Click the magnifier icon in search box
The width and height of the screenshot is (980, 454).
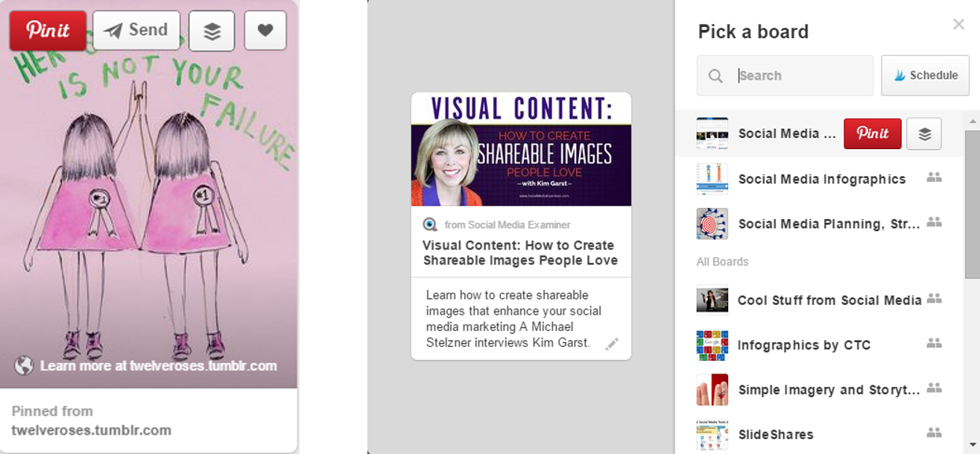[x=715, y=75]
